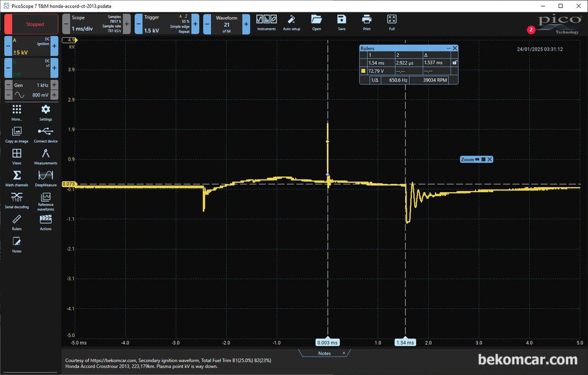Open Actions tool
This screenshot has width=588, height=375.
click(x=45, y=222)
